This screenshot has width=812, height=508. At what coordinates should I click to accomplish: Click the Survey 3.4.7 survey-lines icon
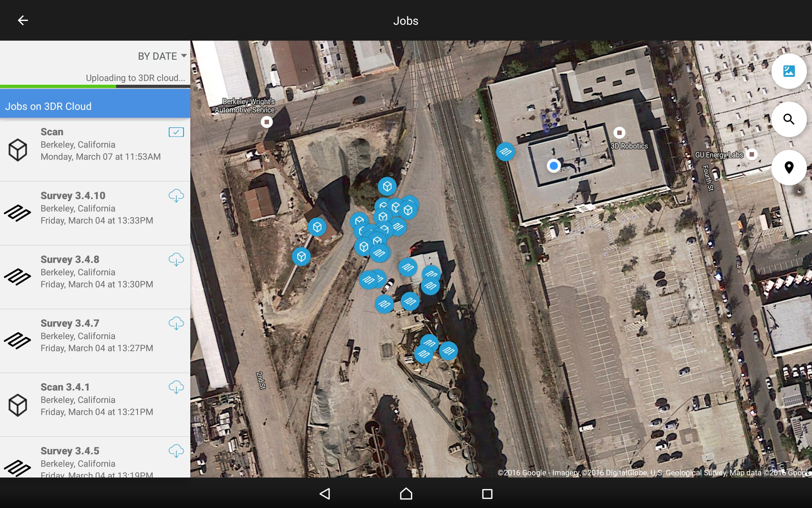point(17,341)
